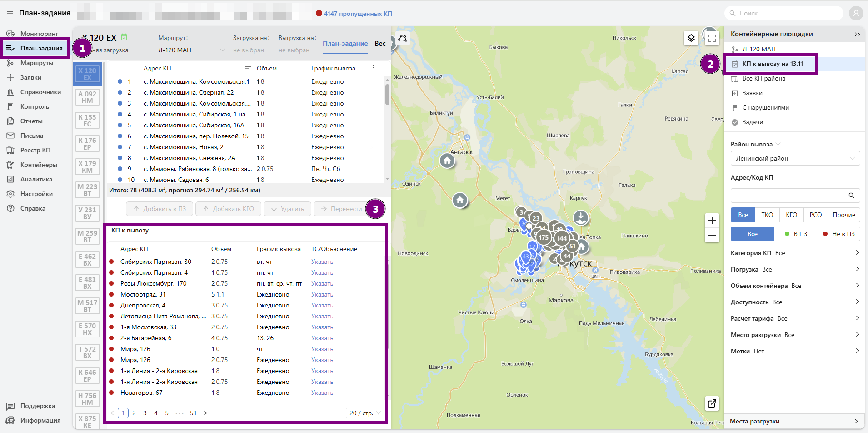868x433 pixels.
Task: Open map in external window
Action: pyautogui.click(x=712, y=403)
